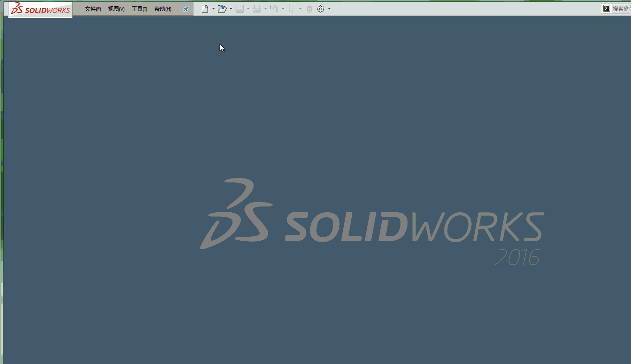The width and height of the screenshot is (631, 364).
Task: Expand the dropdown arrow next to Options gear
Action: (329, 9)
